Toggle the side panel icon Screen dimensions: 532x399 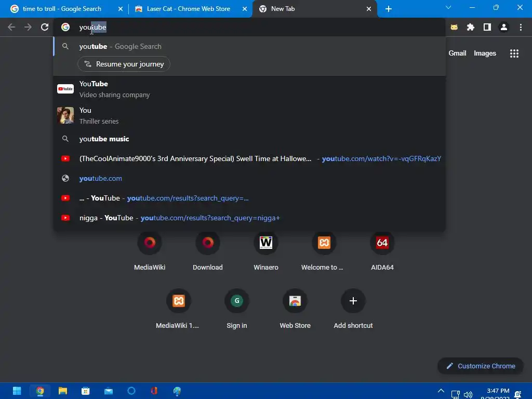coord(487,27)
